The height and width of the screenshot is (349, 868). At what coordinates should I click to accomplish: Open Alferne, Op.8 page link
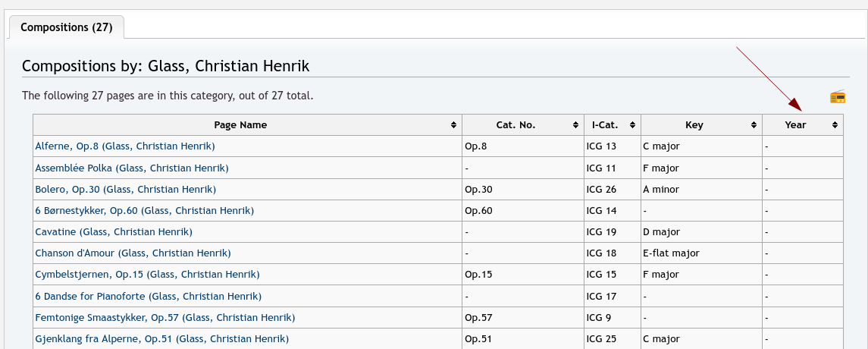(125, 146)
